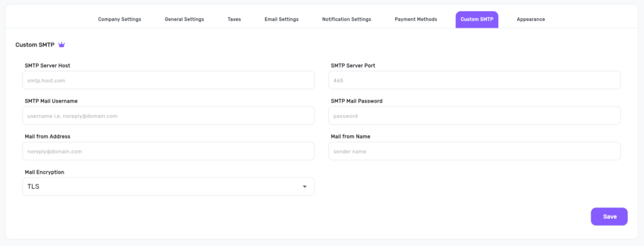644x246 pixels.
Task: Focus the SMTP Server Host field
Action: tap(169, 80)
